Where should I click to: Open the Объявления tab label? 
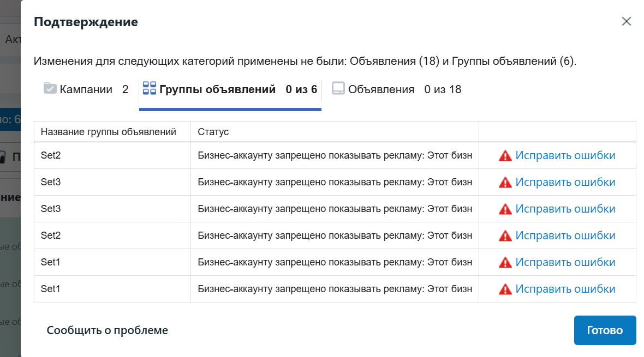(x=381, y=89)
